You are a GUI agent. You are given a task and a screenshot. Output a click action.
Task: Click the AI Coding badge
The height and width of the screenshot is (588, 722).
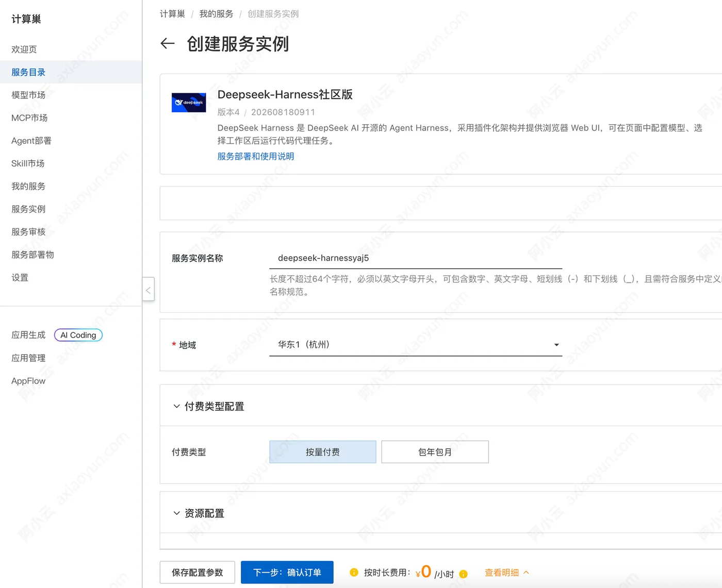[x=78, y=335]
